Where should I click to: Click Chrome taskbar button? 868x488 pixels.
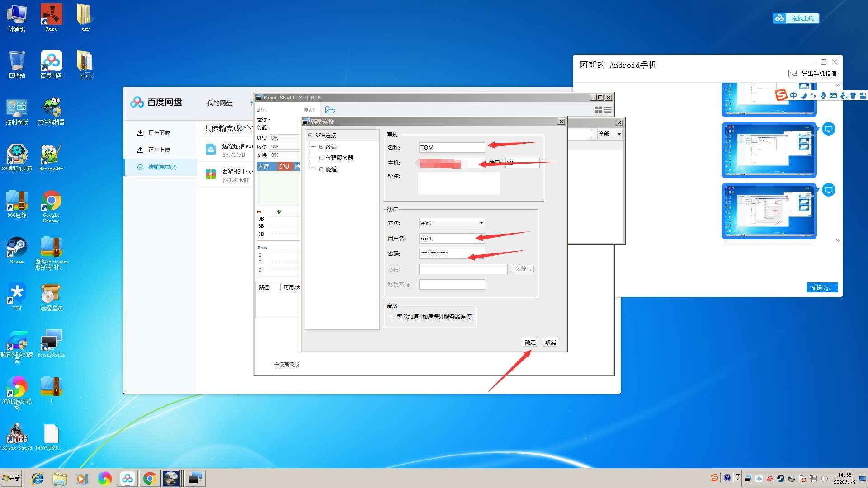[x=150, y=479]
